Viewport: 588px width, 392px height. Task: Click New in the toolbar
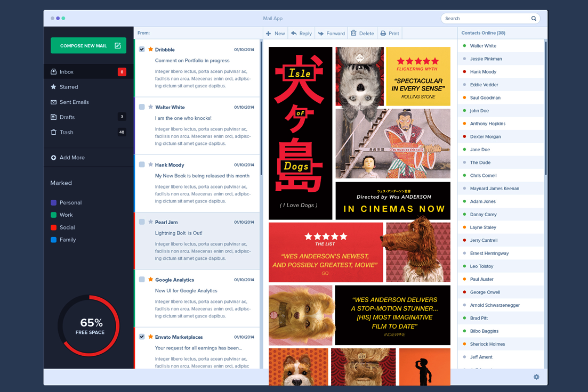[x=275, y=34]
